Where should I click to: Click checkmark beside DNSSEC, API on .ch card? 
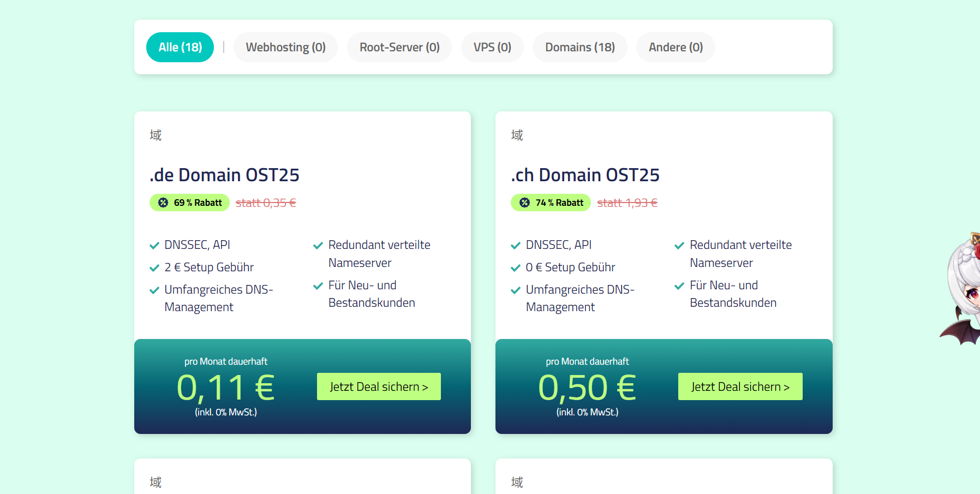pyautogui.click(x=516, y=246)
